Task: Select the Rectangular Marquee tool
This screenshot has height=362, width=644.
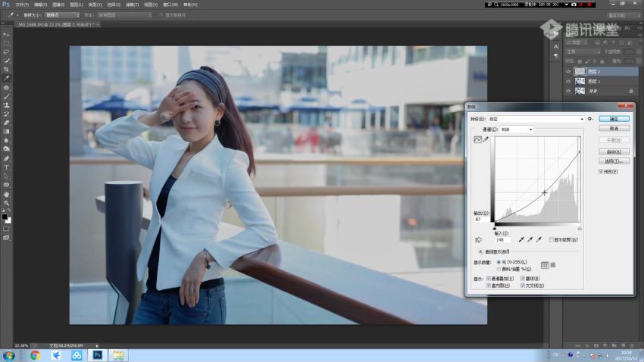Action: pyautogui.click(x=6, y=43)
